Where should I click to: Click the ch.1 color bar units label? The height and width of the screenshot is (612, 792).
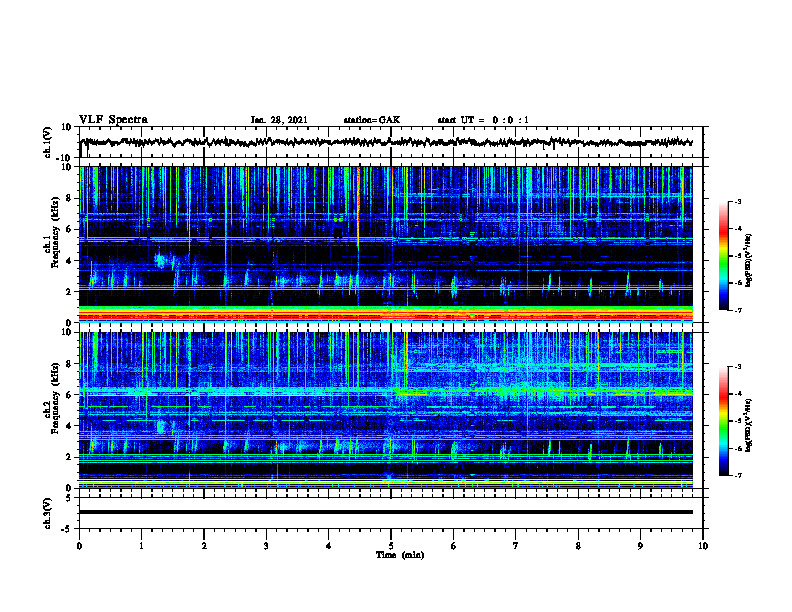749,261
